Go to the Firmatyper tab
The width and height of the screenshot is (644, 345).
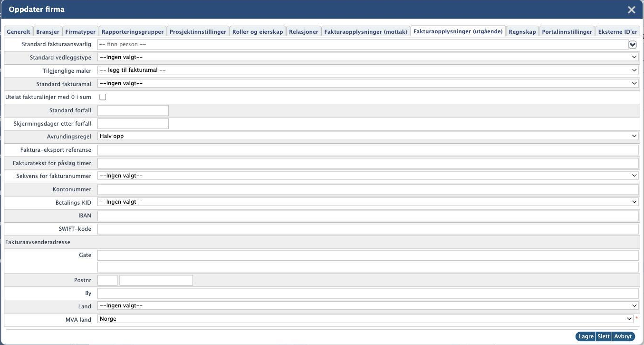click(80, 31)
